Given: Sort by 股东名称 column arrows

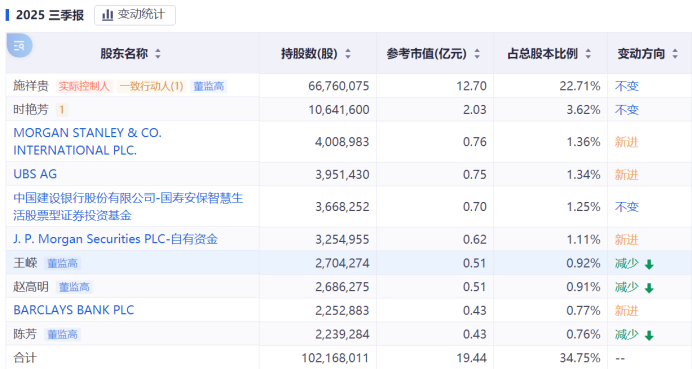Looking at the screenshot, I should click(x=158, y=54).
